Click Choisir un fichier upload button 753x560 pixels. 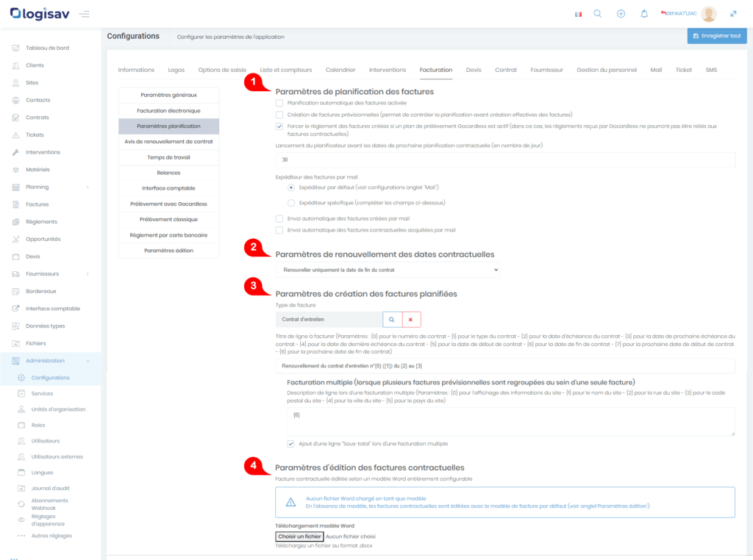pos(299,537)
